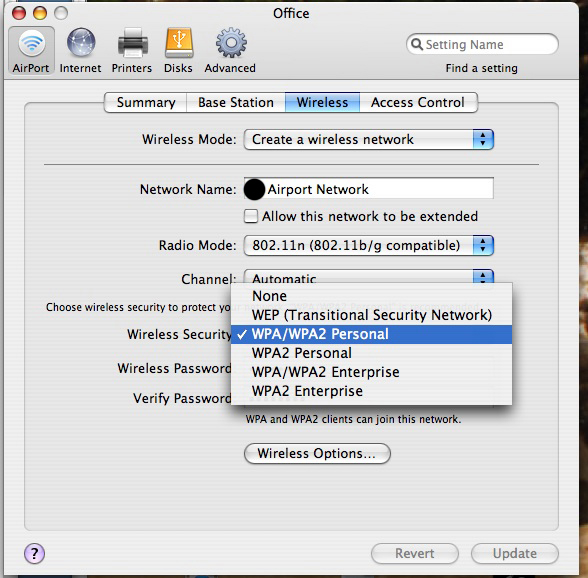
Task: Open the Channel Automatic dropdown
Action: (369, 277)
